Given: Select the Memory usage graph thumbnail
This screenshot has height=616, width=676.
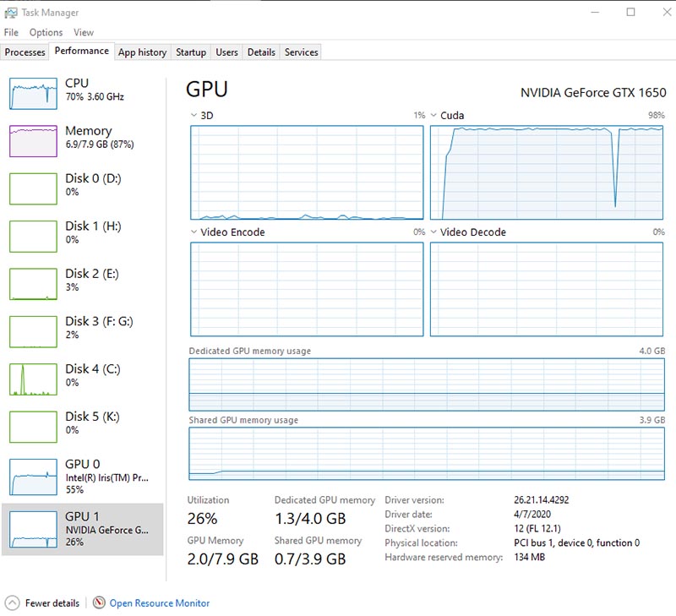Looking at the screenshot, I should click(x=33, y=141).
